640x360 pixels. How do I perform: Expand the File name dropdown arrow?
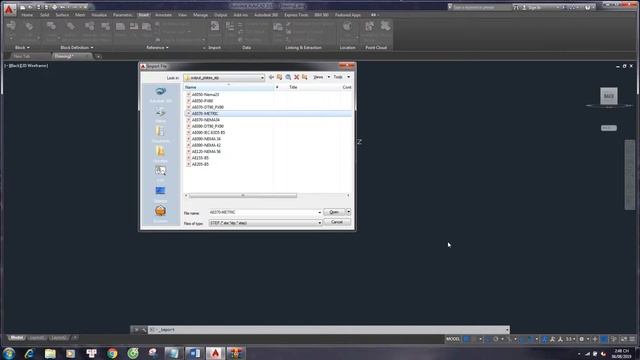click(x=320, y=212)
